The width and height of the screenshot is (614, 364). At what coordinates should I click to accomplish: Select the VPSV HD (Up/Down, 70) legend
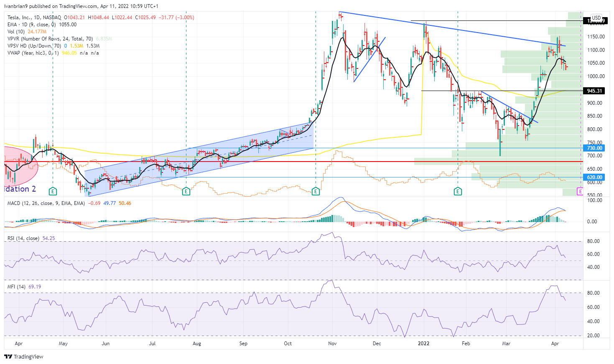tap(34, 46)
